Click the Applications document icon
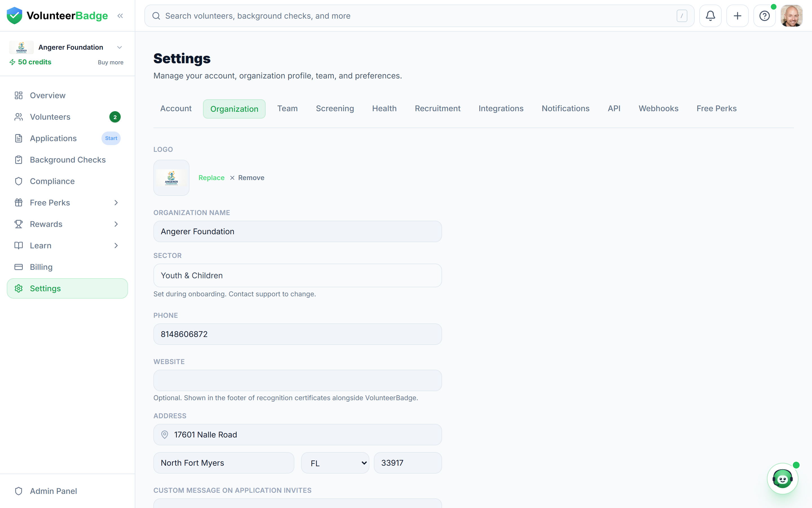Viewport: 812px width, 508px height. tap(18, 138)
